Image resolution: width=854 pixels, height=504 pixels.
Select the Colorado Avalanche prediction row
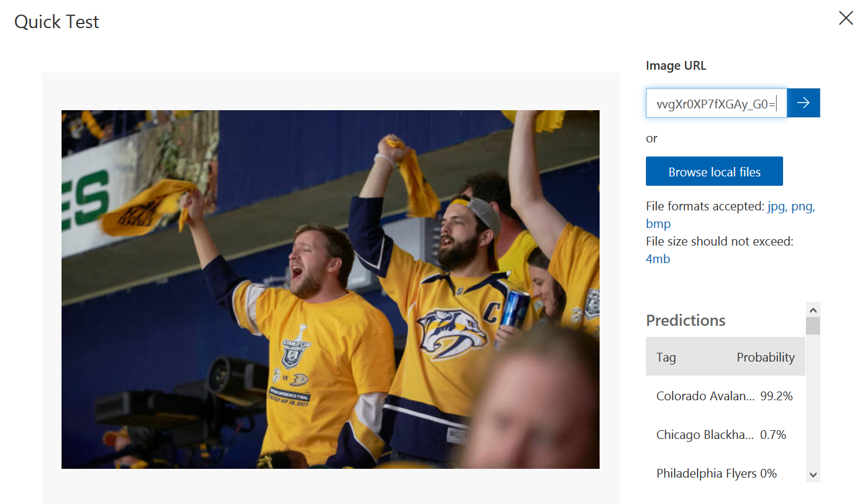[x=725, y=396]
